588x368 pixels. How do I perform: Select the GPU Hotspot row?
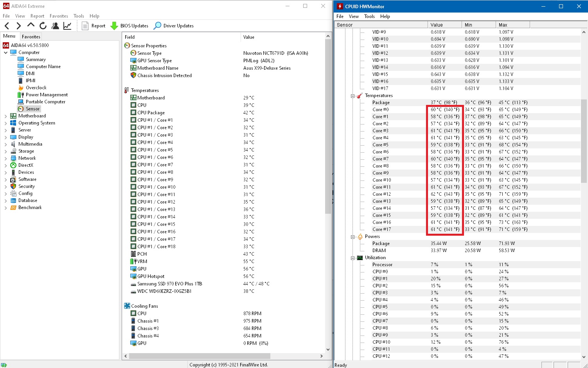(224, 276)
